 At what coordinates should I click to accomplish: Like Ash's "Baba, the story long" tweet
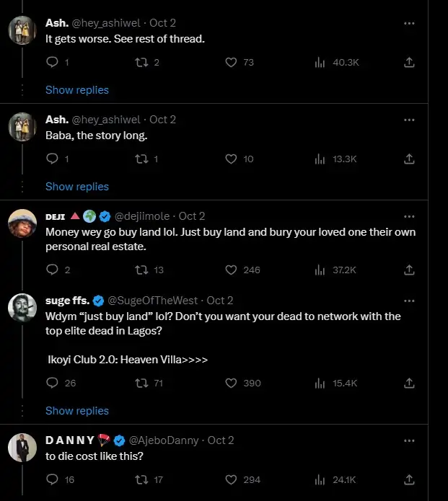(231, 159)
